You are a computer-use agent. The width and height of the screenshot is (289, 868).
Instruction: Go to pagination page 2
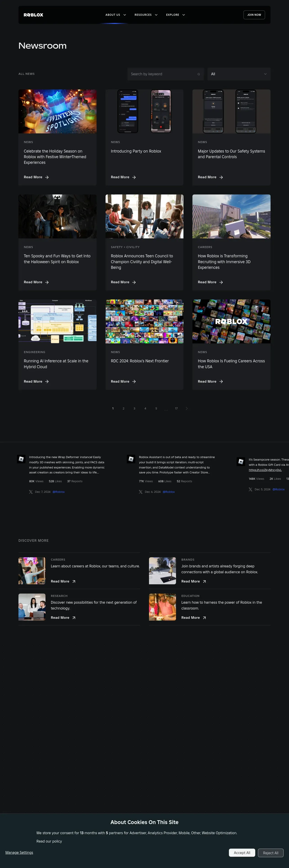pos(124,408)
